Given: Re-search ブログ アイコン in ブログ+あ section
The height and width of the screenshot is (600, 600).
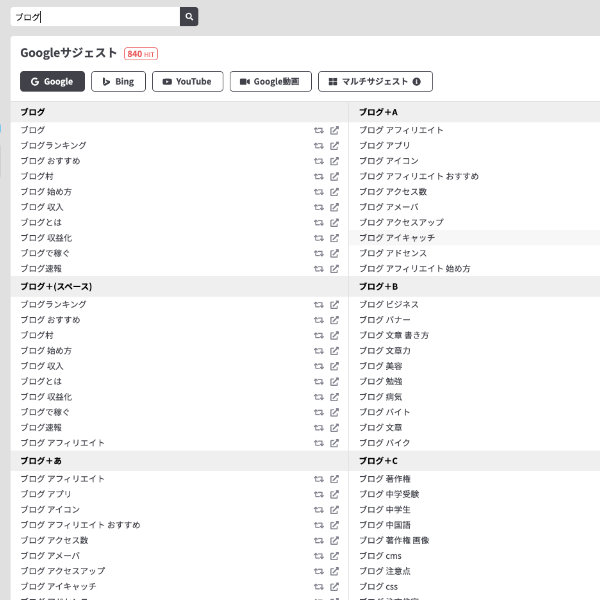Looking at the screenshot, I should [x=319, y=510].
